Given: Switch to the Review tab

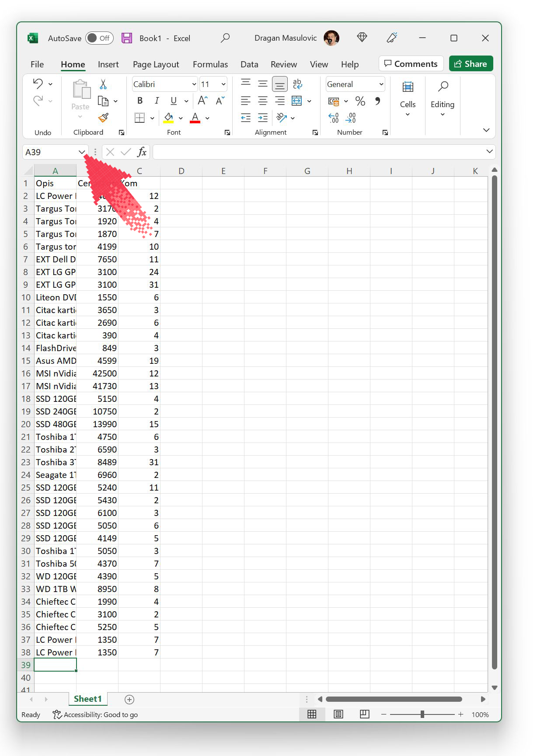Looking at the screenshot, I should pos(284,64).
